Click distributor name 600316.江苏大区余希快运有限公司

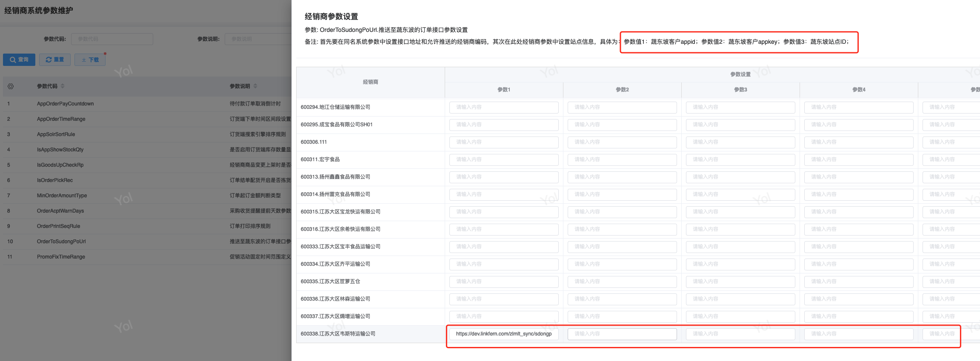tap(340, 229)
